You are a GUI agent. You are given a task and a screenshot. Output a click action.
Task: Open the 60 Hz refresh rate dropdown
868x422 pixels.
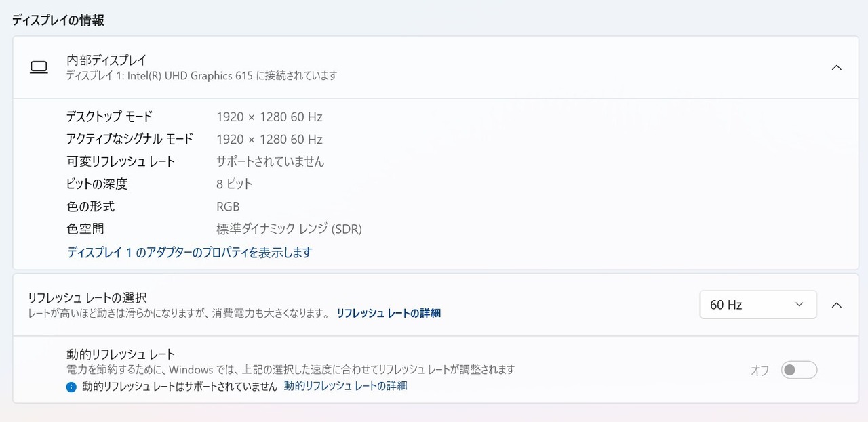tap(758, 305)
